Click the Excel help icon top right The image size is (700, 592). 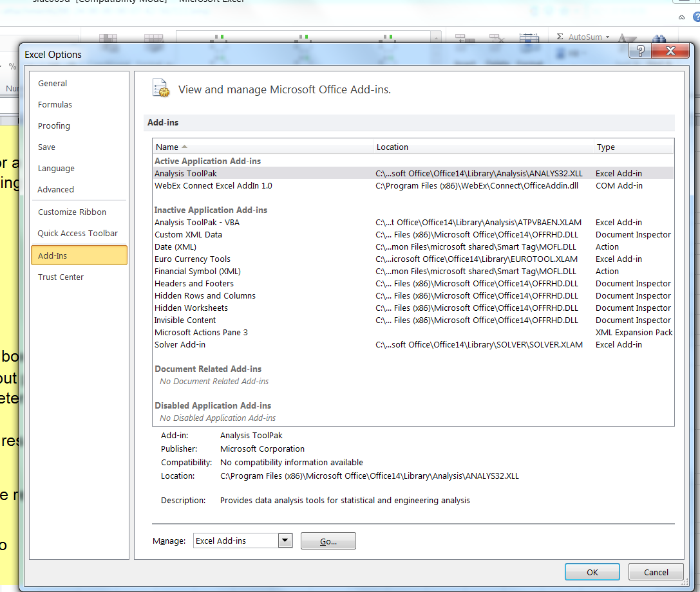click(696, 17)
